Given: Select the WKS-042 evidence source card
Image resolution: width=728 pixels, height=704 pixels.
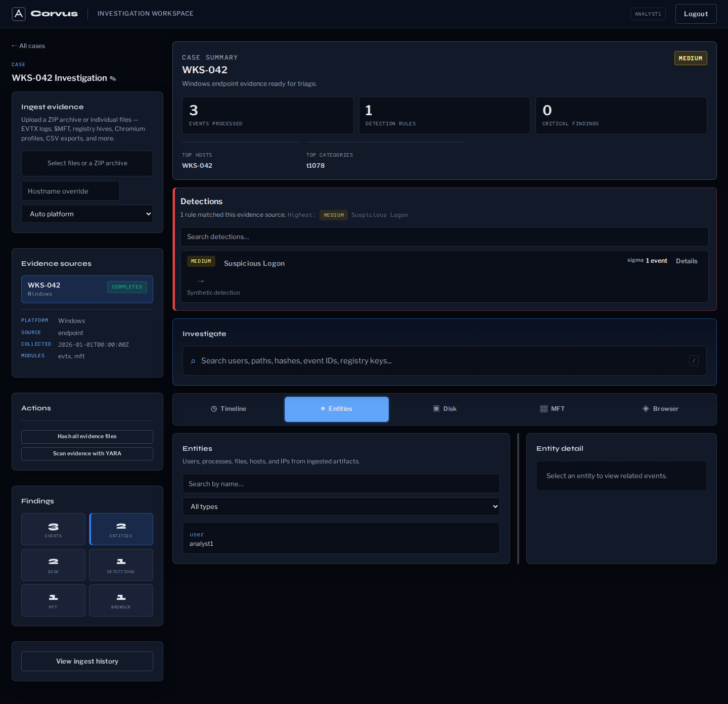Looking at the screenshot, I should tap(87, 289).
